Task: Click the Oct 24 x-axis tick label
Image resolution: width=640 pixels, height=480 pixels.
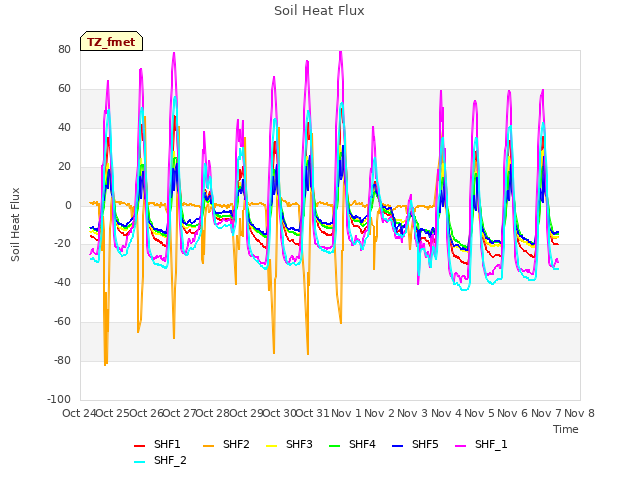Action: click(79, 413)
